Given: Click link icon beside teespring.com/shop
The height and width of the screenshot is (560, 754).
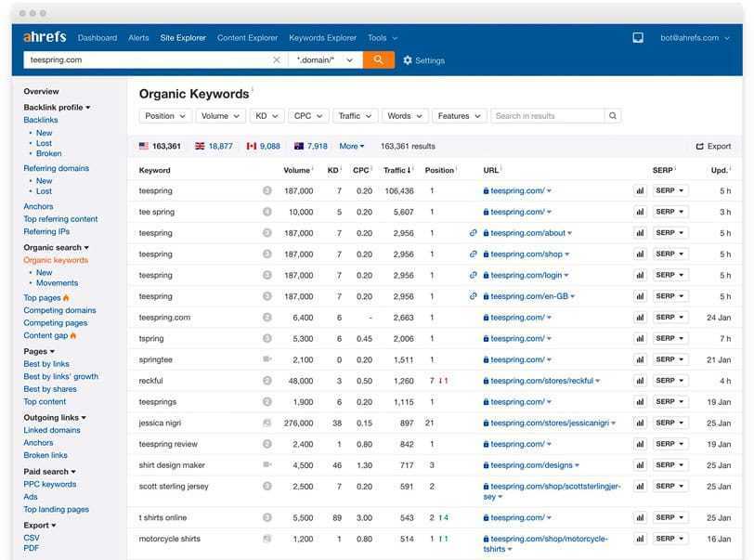Looking at the screenshot, I should tap(474, 254).
